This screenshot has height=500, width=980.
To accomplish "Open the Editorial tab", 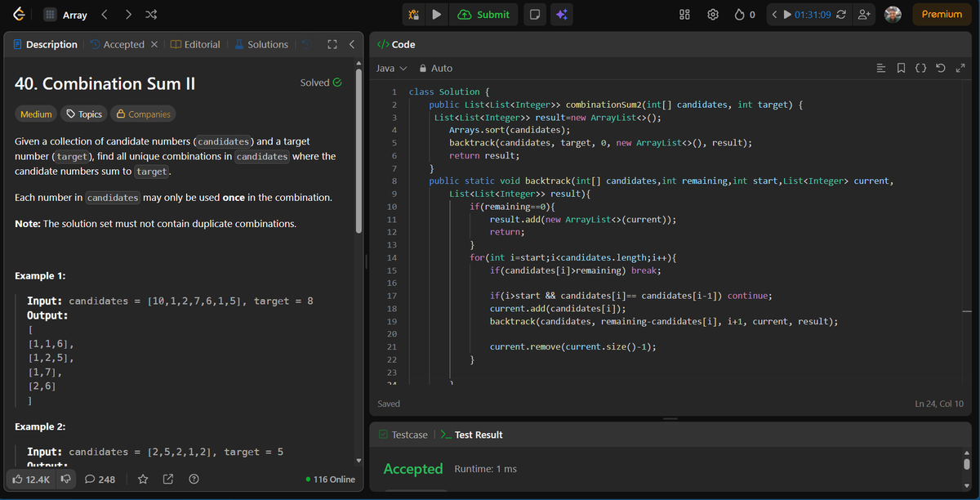I will click(195, 44).
